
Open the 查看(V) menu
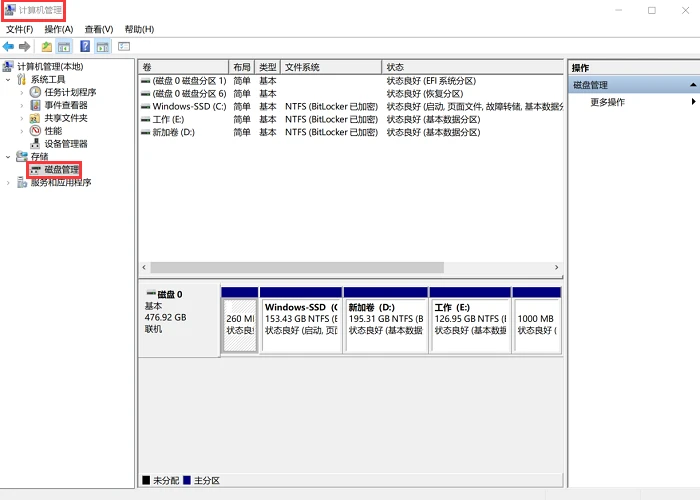[99, 29]
